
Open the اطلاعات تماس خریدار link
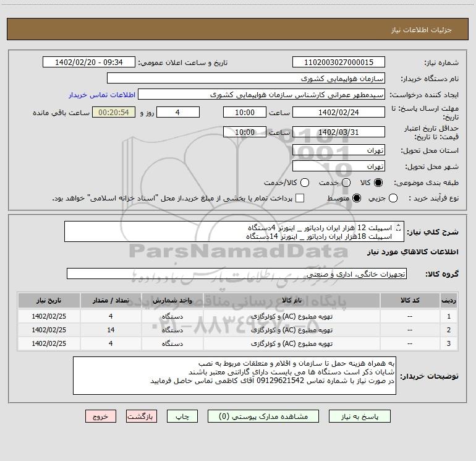[x=102, y=95]
